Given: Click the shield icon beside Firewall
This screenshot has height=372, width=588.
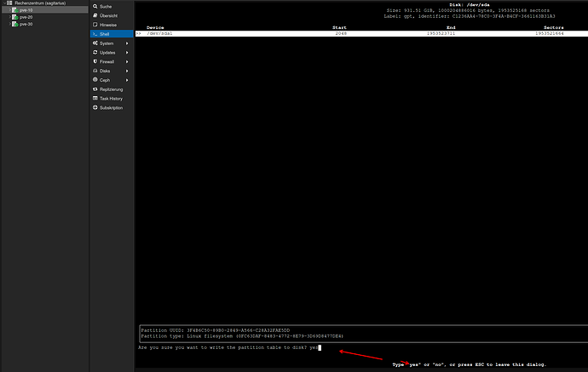Looking at the screenshot, I should click(x=95, y=61).
